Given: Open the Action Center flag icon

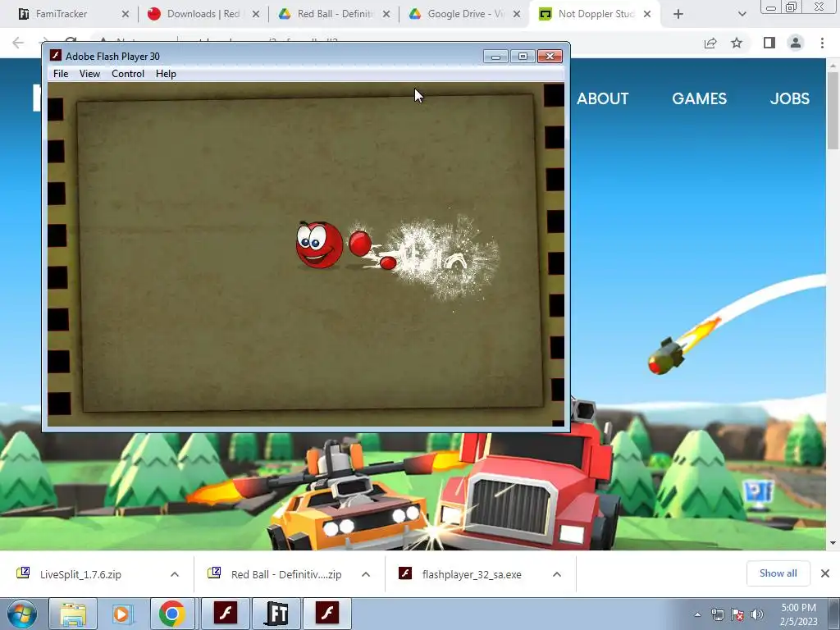Looking at the screenshot, I should tap(737, 614).
